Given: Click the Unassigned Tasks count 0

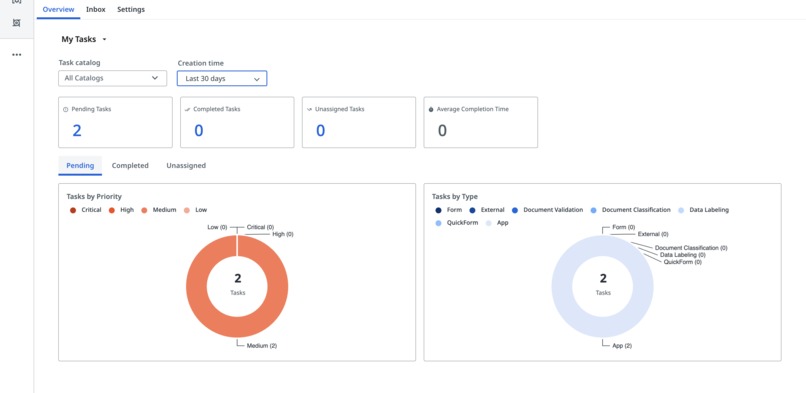Looking at the screenshot, I should pyautogui.click(x=320, y=130).
